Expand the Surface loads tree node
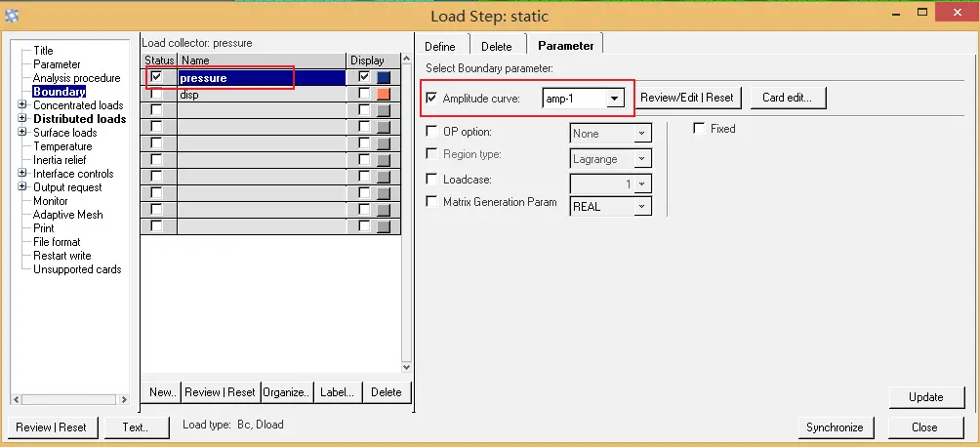The image size is (980, 447). pyautogui.click(x=22, y=132)
